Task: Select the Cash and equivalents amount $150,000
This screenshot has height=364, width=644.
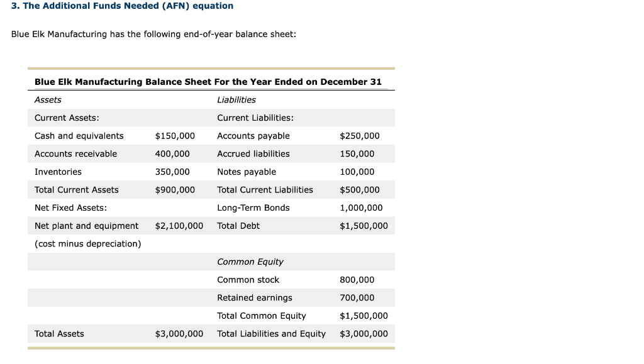Action: pyautogui.click(x=175, y=136)
